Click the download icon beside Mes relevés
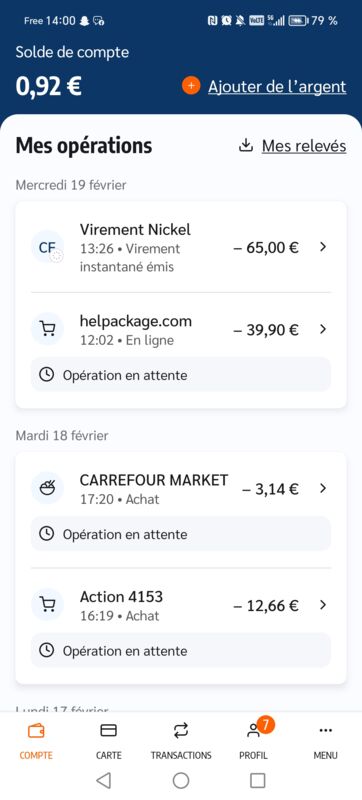Screen dimensions: 362x800 point(246,146)
